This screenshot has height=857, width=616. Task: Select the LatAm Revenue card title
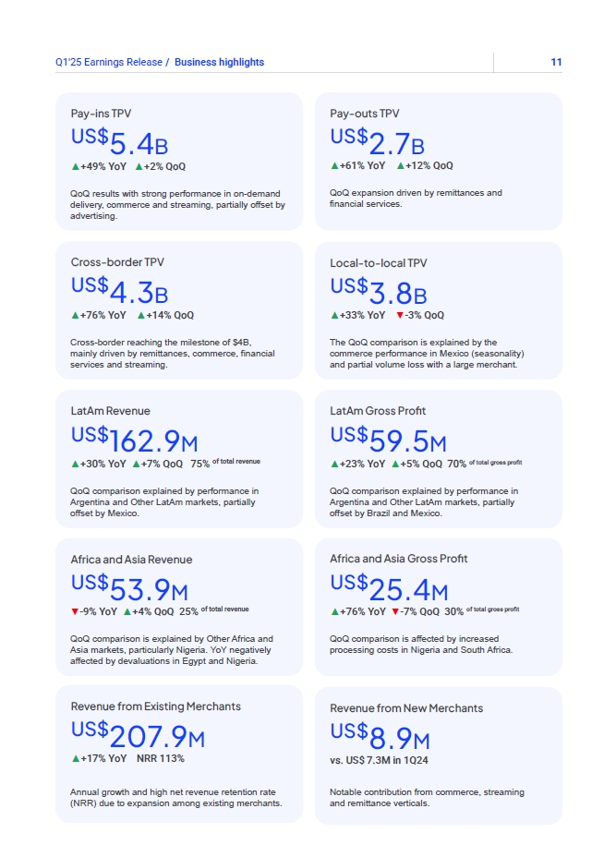coord(110,411)
